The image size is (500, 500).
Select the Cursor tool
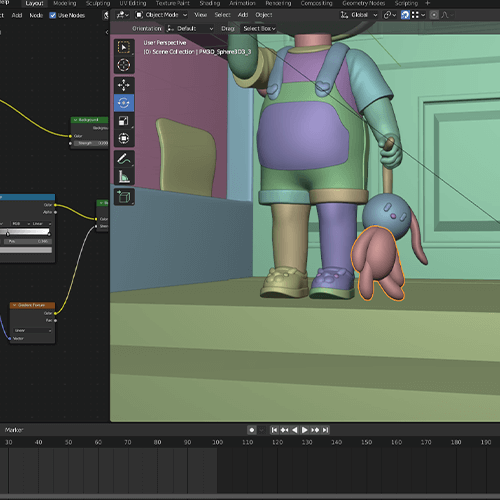(124, 65)
